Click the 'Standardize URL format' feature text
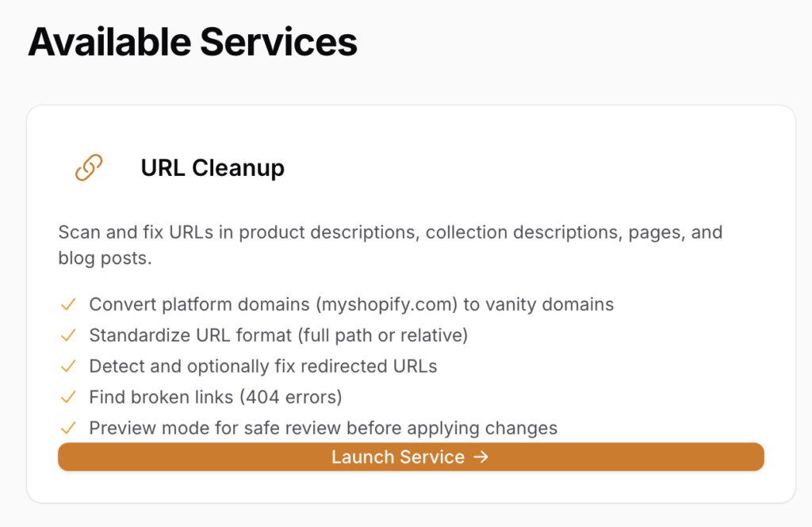812x527 pixels. 191,335
